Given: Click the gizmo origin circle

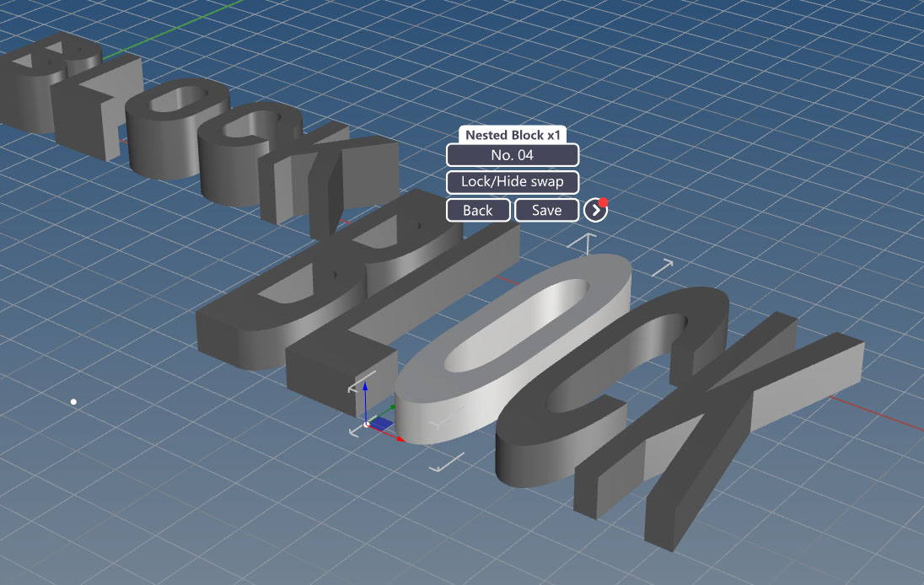Looking at the screenshot, I should pyautogui.click(x=367, y=424).
